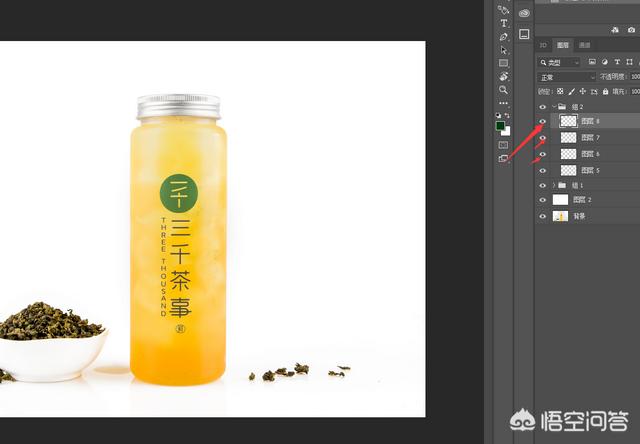Open the foreground color picker
This screenshot has width=640, height=444.
click(500, 126)
